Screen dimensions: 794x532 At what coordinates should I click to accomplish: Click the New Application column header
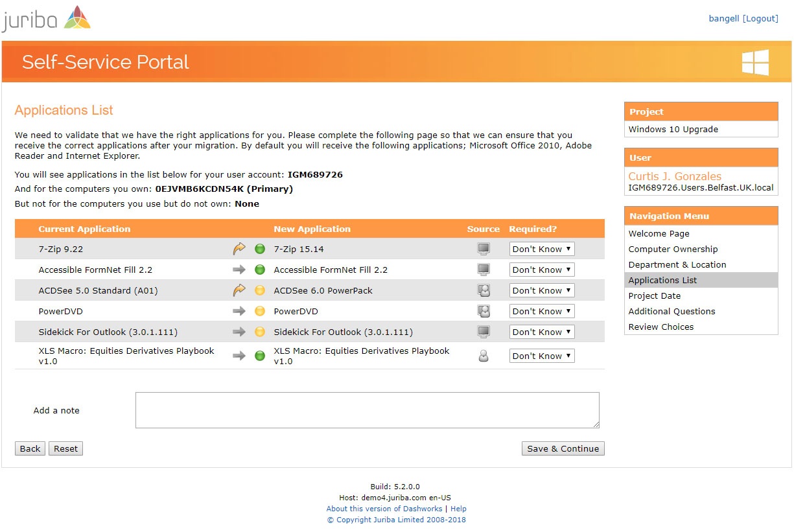312,229
